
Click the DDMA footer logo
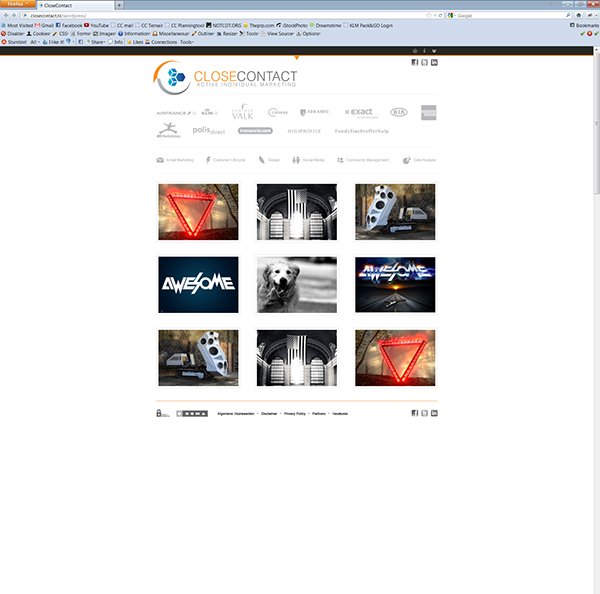(x=192, y=414)
